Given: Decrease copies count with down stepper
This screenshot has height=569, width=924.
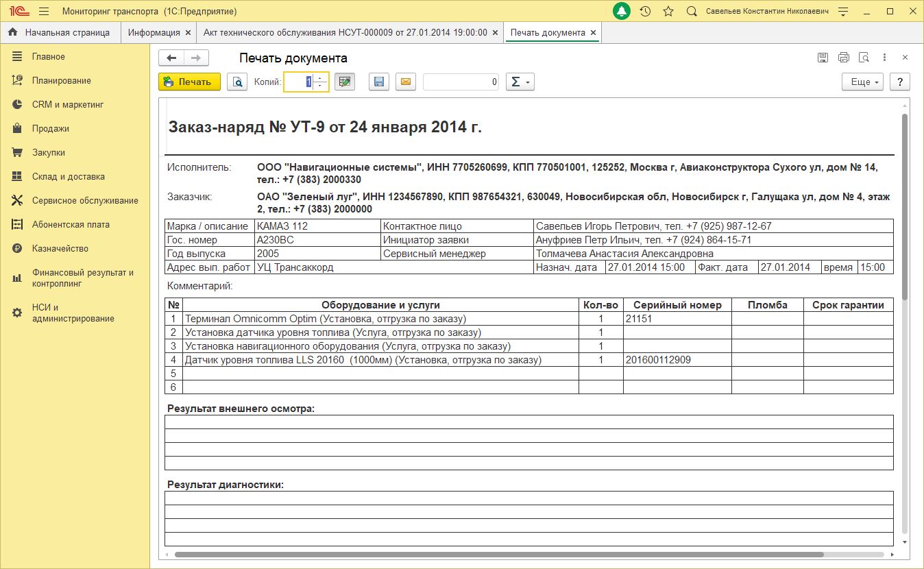Looking at the screenshot, I should tap(320, 86).
